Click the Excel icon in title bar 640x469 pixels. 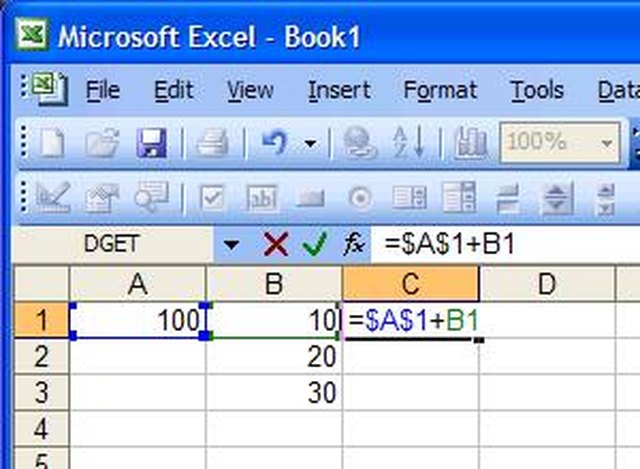pos(32,36)
